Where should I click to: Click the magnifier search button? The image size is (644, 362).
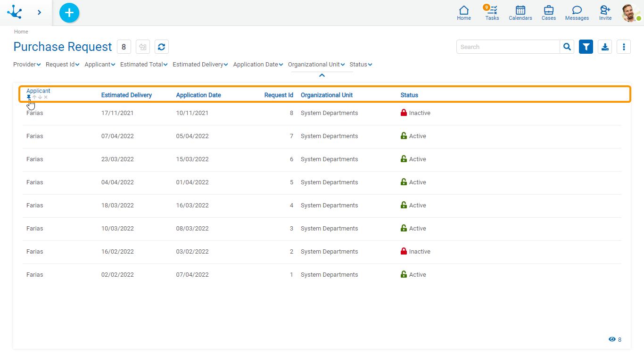tap(567, 47)
